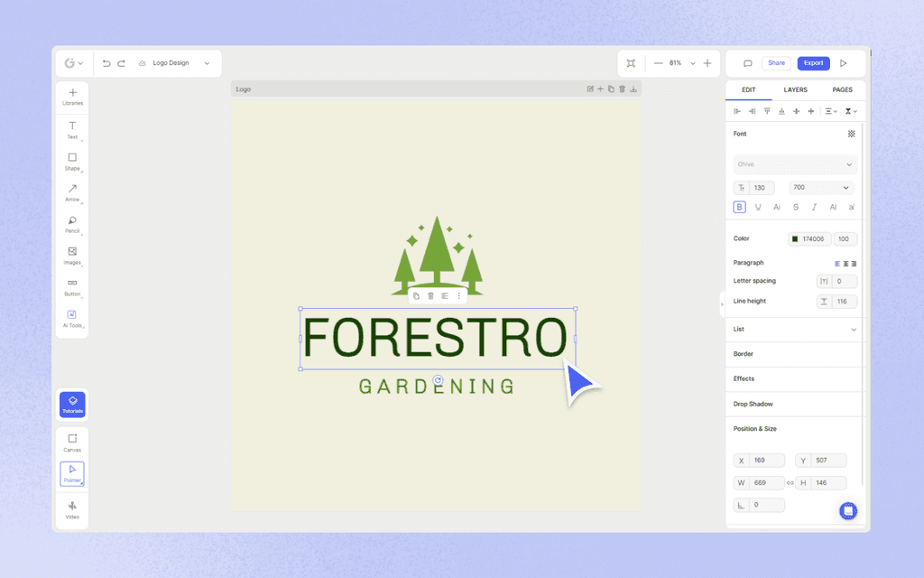Open the Tutorials panel
This screenshot has width=924, height=578.
click(x=72, y=404)
